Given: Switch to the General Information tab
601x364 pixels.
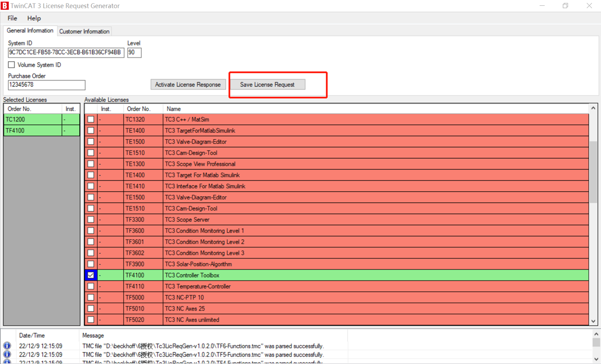Looking at the screenshot, I should click(30, 31).
